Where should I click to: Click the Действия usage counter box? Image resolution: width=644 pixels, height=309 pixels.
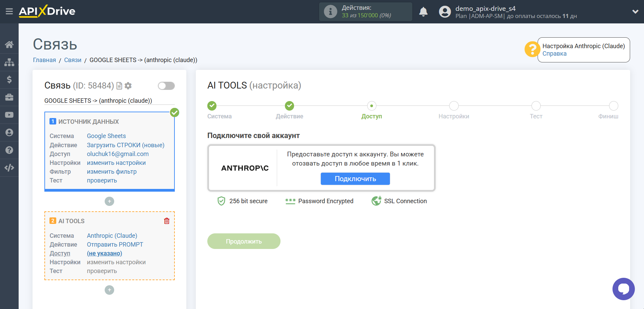[365, 12]
